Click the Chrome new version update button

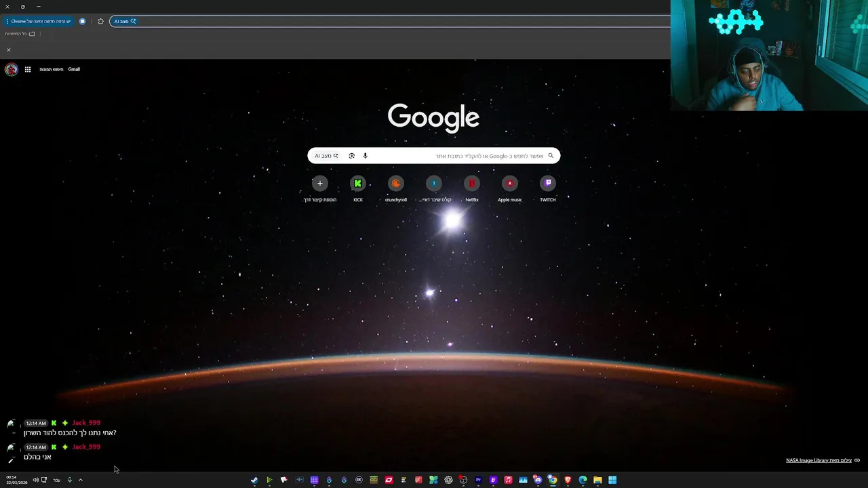click(x=39, y=21)
